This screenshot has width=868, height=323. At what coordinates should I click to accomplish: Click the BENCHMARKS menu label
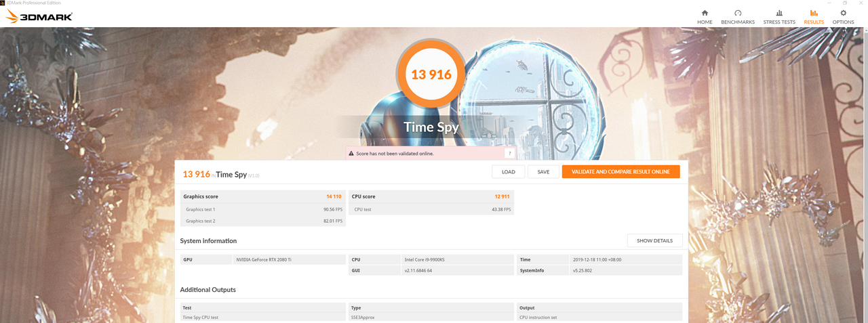(738, 22)
